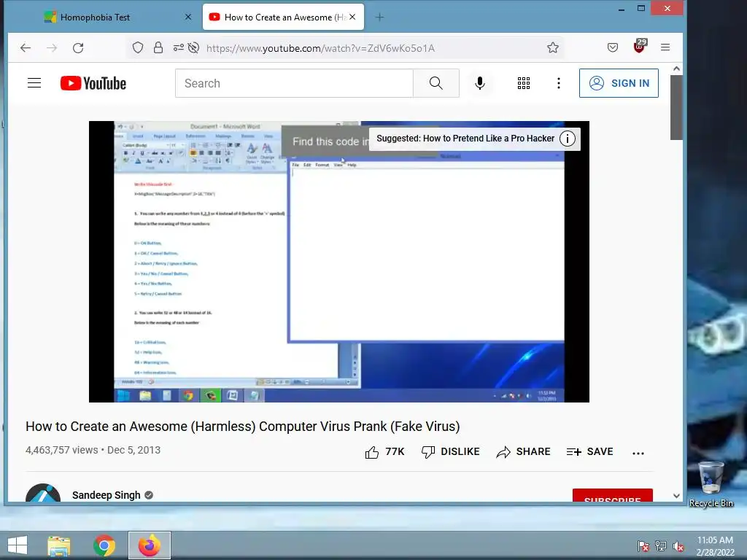The image size is (747, 560).
Task: Click the network tray icon
Action: (661, 546)
